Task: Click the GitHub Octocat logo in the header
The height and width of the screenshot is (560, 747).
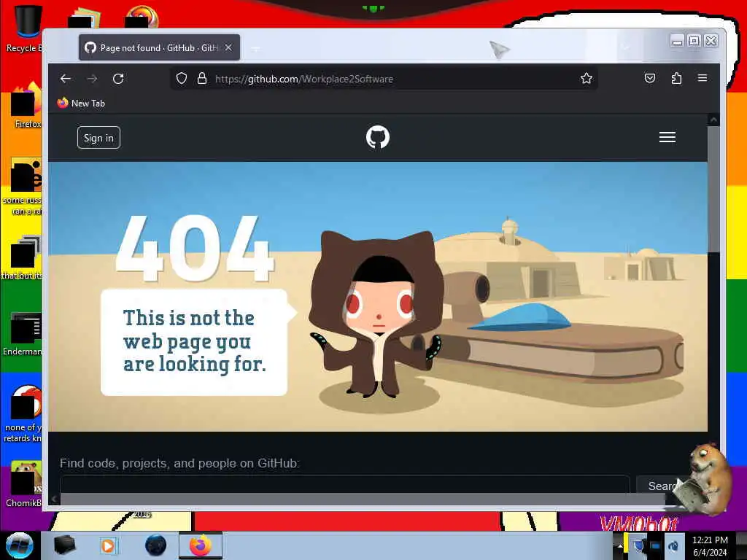Action: tap(378, 137)
